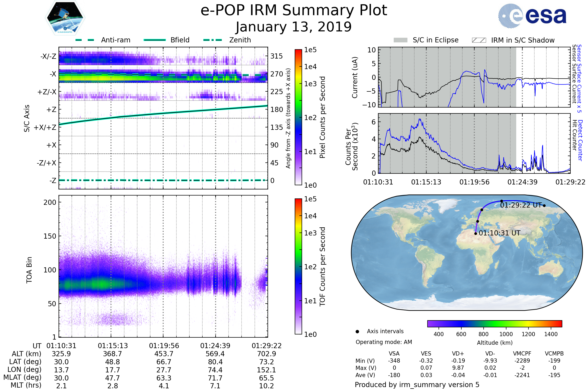Click the S/C in Eclipse gray legend patch
The height and width of the screenshot is (392, 588).
[400, 40]
